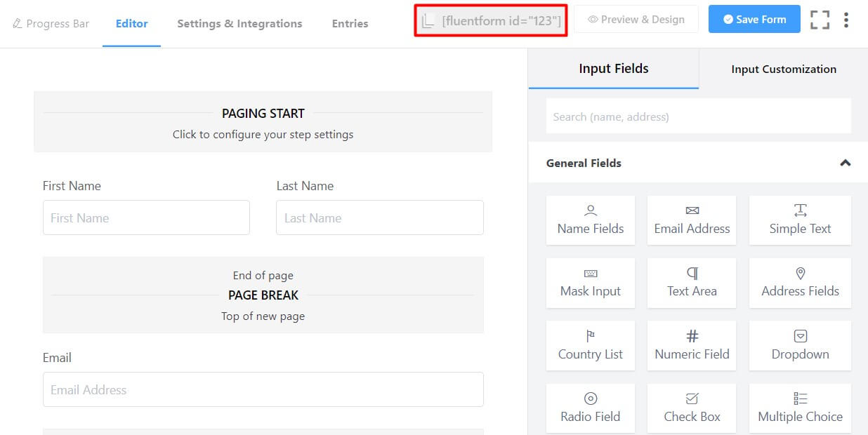Image resolution: width=868 pixels, height=435 pixels.
Task: Select the Radio Field element
Action: coord(590,408)
